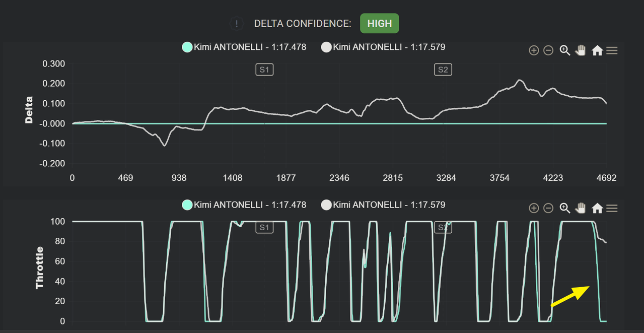Open hamburger menu on Throttle chart
The width and height of the screenshot is (644, 333).
(x=612, y=208)
